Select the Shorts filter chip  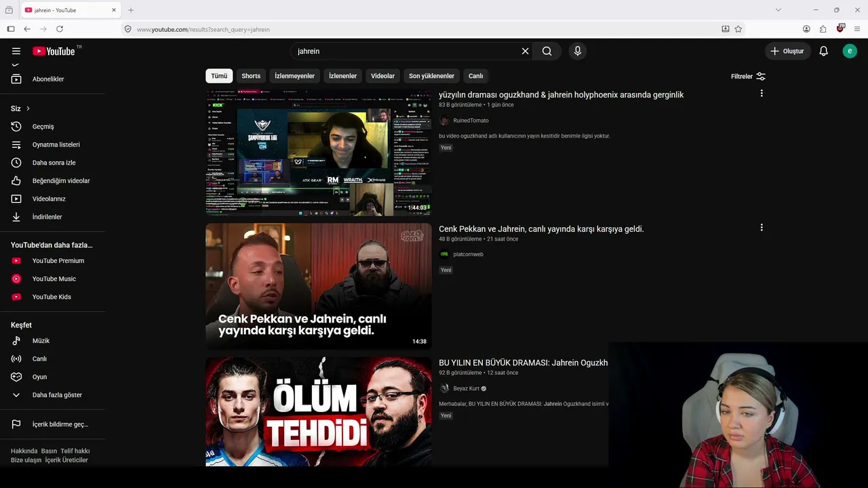click(251, 76)
